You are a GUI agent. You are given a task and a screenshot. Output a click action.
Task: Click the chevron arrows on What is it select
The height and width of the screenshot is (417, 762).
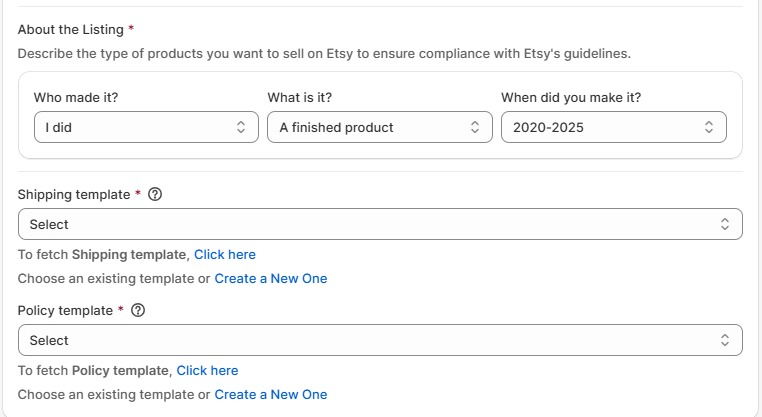point(475,127)
